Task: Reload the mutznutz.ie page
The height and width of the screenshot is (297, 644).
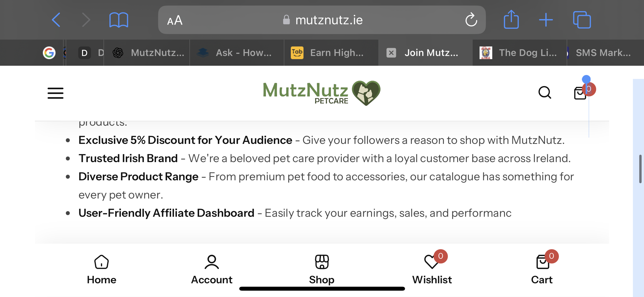Action: (x=471, y=20)
